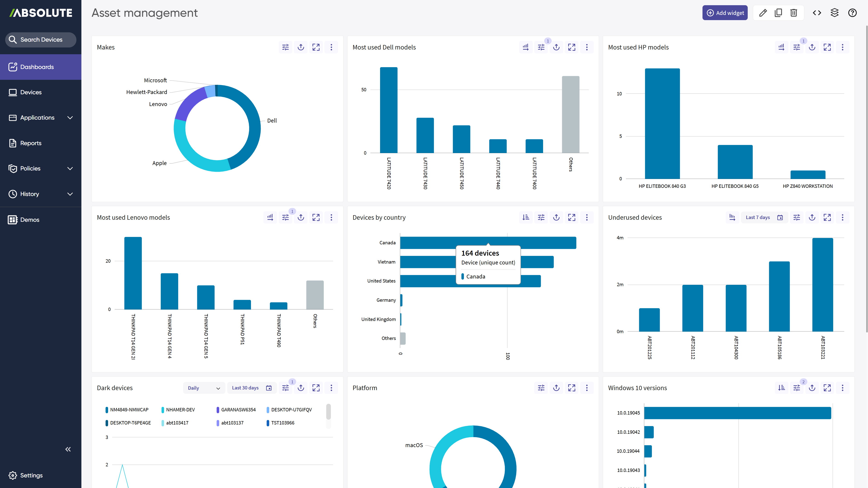Open Demos in the sidebar
Viewport: 868px width, 488px height.
tap(41, 219)
